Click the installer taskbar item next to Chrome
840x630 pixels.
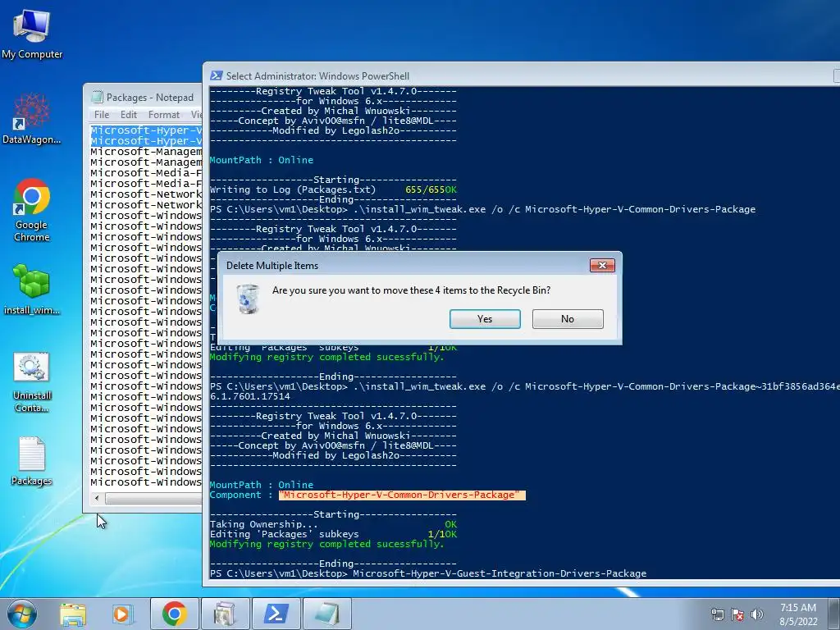[x=225, y=614]
